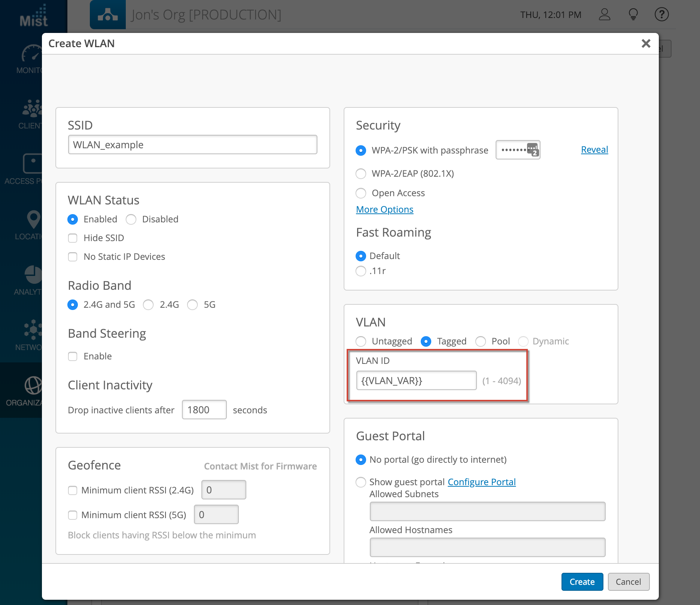Click the Create button
Image resolution: width=700 pixels, height=605 pixels.
coord(582,582)
